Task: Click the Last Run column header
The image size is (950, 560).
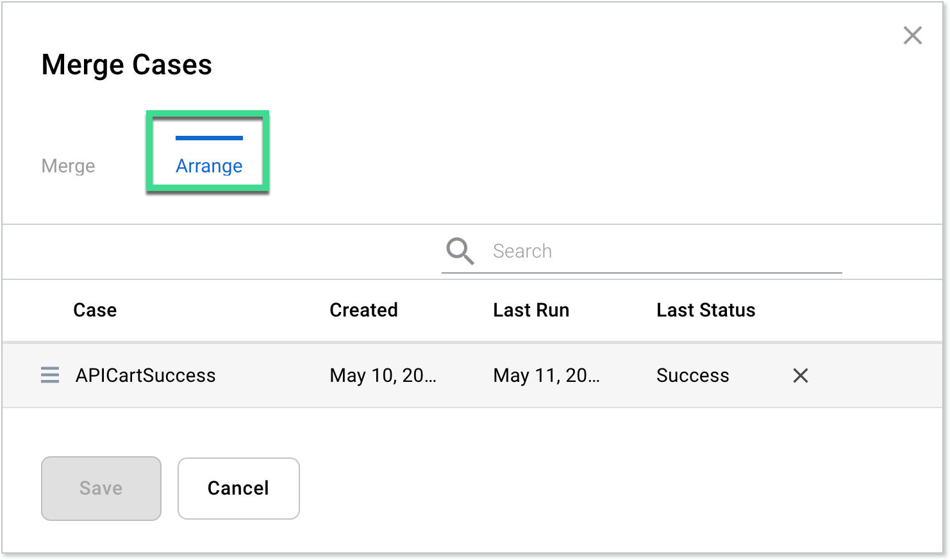Action: [531, 310]
